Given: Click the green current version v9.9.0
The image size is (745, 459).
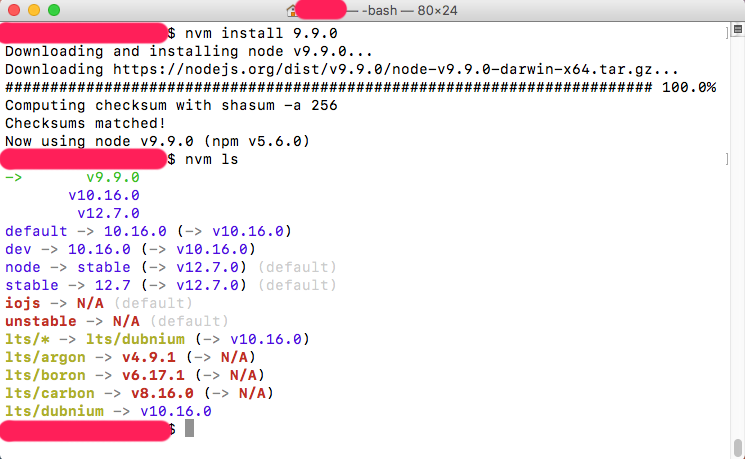Looking at the screenshot, I should (113, 177).
